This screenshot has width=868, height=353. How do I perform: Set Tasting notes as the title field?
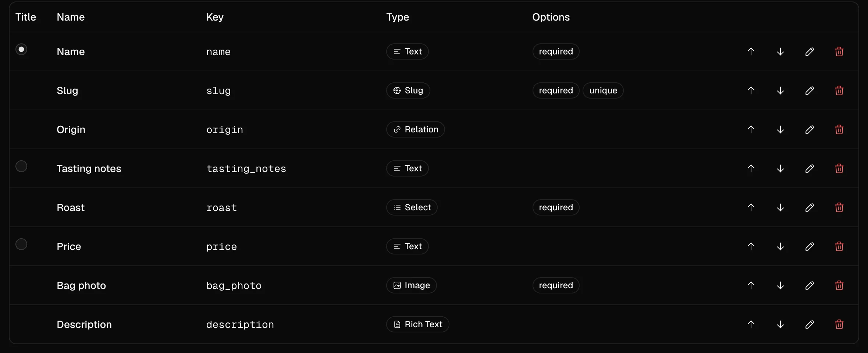pyautogui.click(x=21, y=166)
